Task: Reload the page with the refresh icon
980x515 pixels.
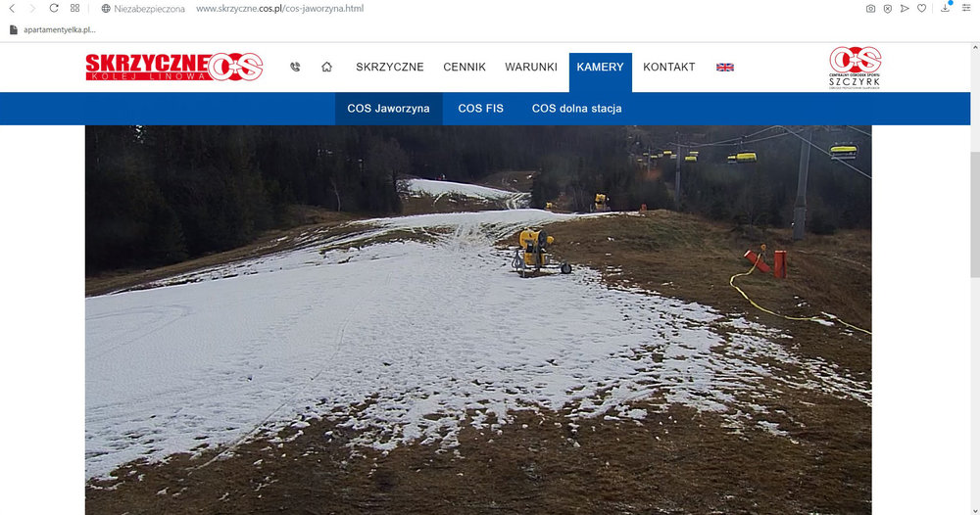Action: (54, 8)
